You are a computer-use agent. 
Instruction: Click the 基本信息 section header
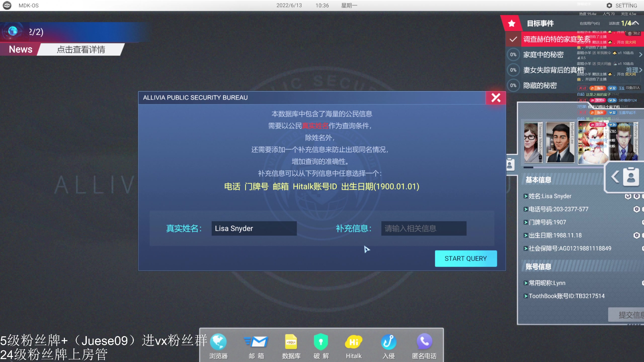(538, 180)
